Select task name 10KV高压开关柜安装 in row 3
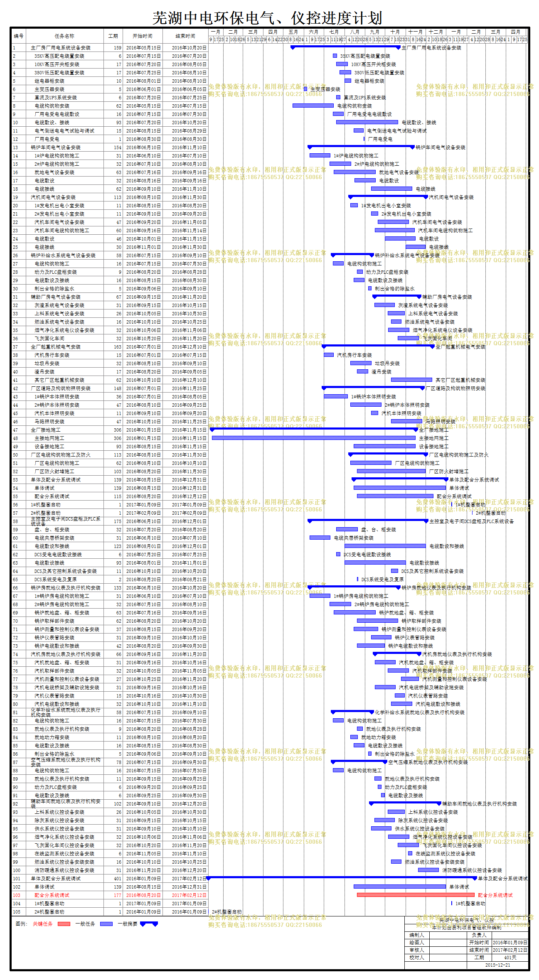Image resolution: width=539 pixels, height=980 pixels. coord(57,64)
